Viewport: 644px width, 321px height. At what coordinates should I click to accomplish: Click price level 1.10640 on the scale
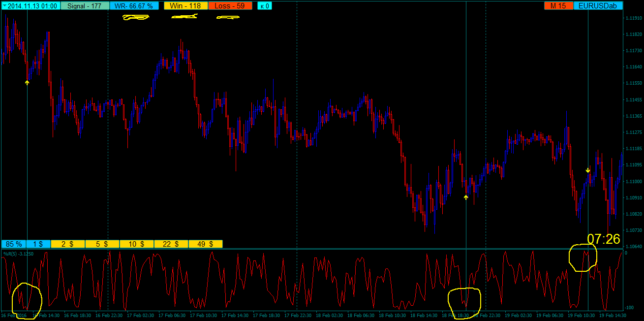(x=633, y=246)
